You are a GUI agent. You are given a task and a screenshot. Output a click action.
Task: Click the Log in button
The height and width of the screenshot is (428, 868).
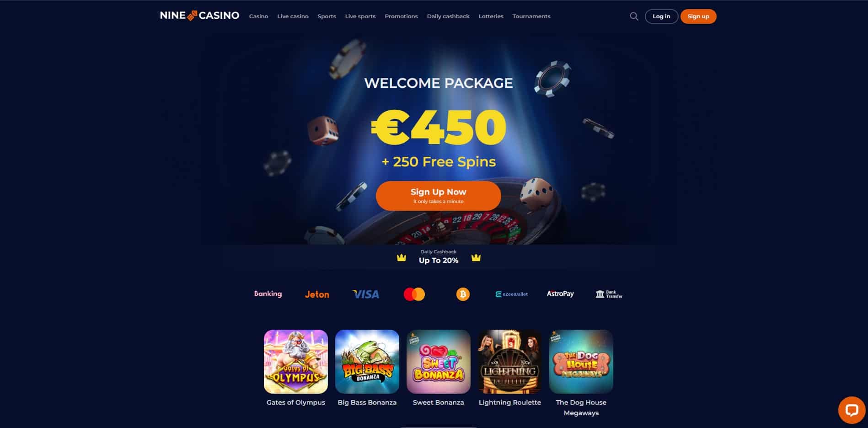pyautogui.click(x=661, y=16)
